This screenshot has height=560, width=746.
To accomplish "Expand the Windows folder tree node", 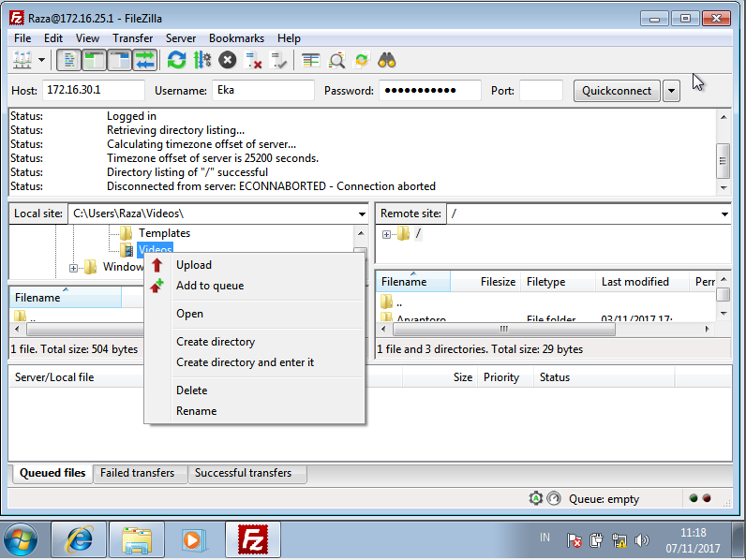I will coord(73,268).
